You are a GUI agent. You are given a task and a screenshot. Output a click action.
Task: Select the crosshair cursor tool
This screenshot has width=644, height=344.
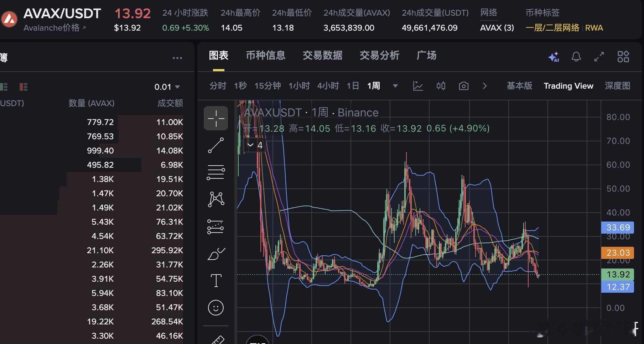pyautogui.click(x=215, y=118)
